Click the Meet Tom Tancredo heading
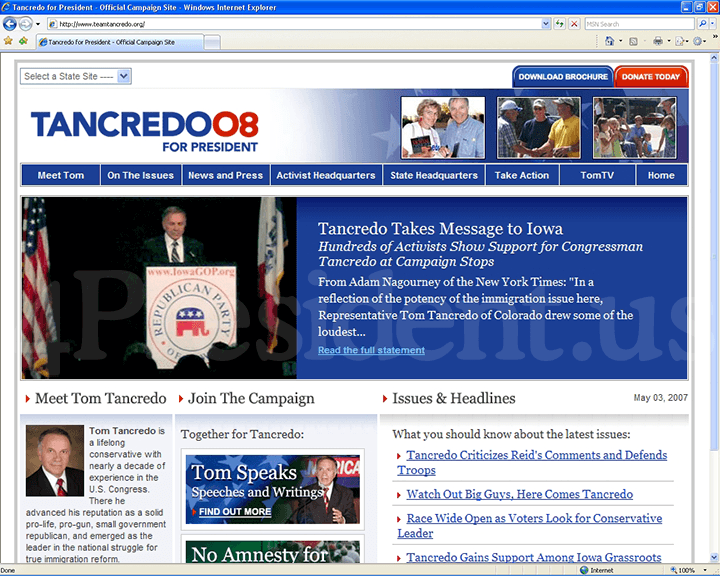 (x=100, y=398)
